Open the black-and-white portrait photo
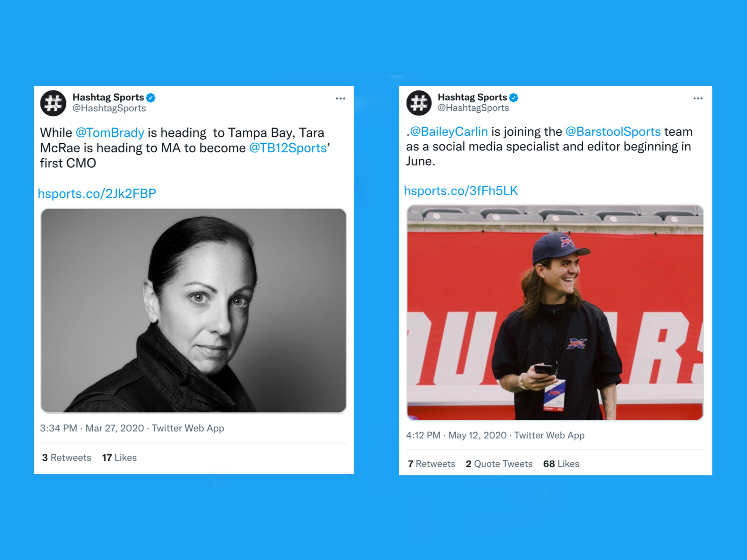Image resolution: width=747 pixels, height=560 pixels. tap(194, 311)
